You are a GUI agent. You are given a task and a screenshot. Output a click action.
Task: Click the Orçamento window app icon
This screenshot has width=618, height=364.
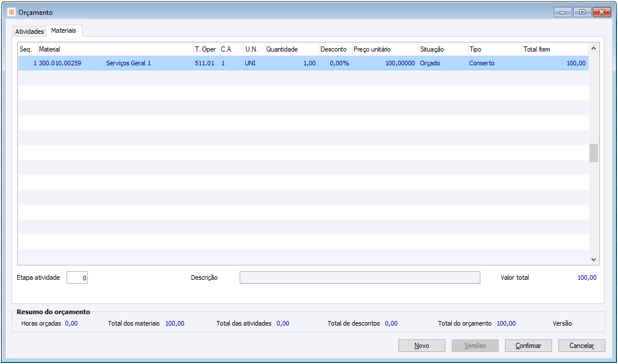click(x=11, y=12)
